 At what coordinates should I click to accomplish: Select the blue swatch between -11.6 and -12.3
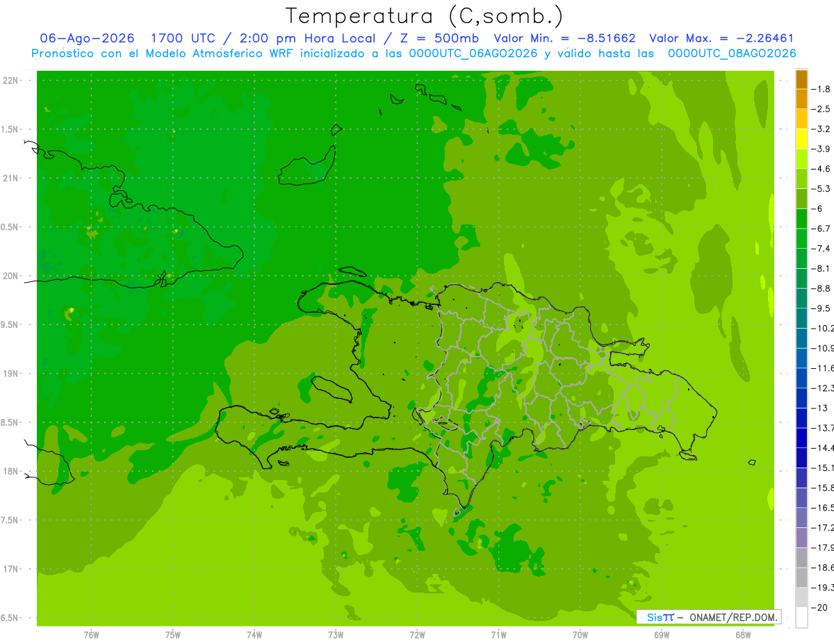tap(801, 378)
